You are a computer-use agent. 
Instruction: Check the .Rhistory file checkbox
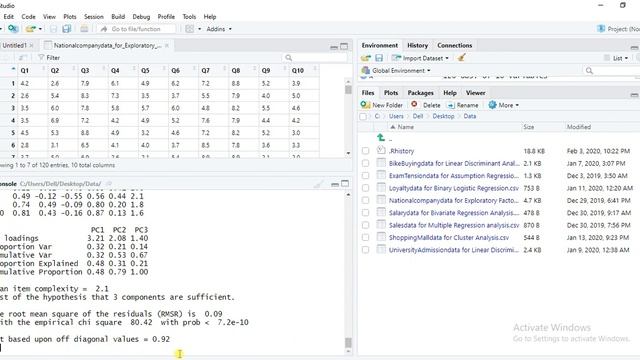point(365,151)
